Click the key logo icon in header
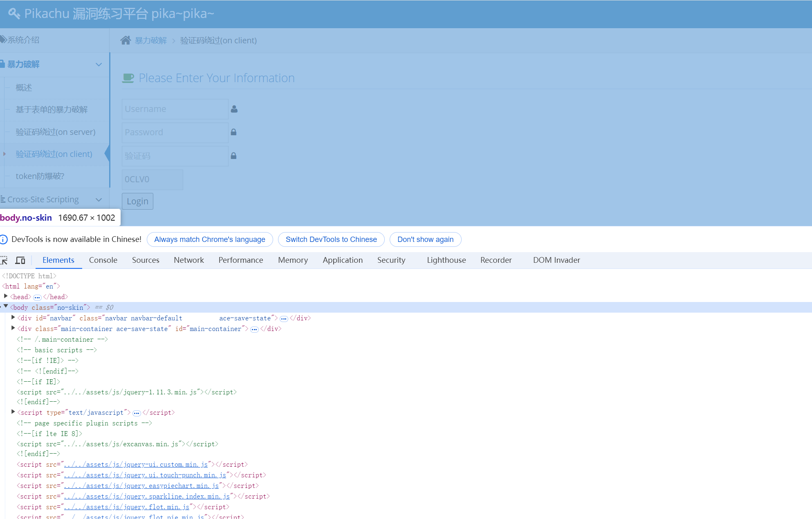812x519 pixels. [x=14, y=13]
